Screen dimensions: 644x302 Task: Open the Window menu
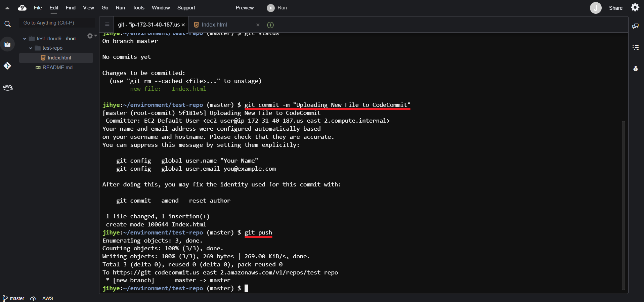[x=161, y=8]
